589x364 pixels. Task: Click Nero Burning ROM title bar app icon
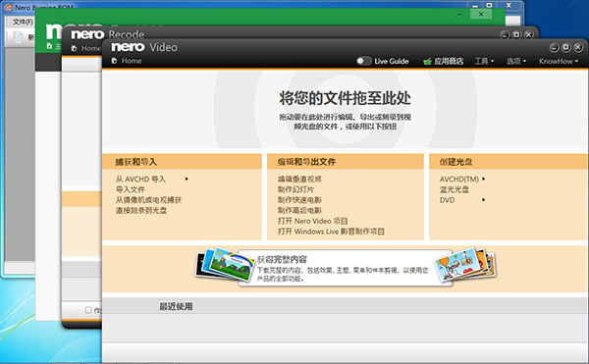(8, 7)
